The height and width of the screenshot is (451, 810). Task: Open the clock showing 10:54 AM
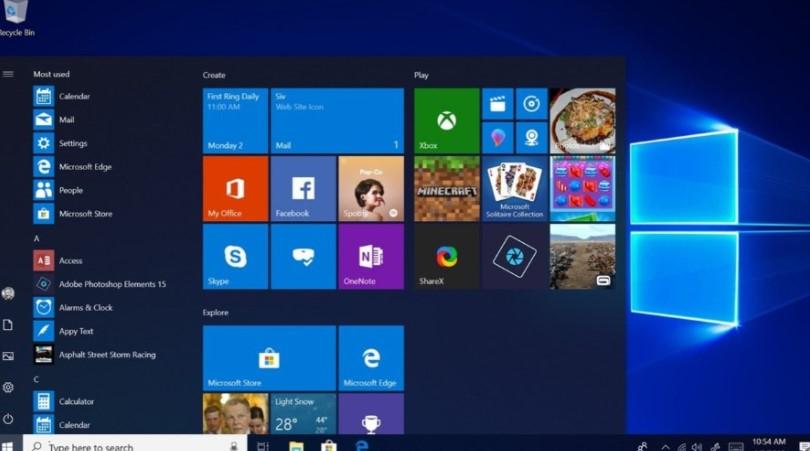[769, 444]
